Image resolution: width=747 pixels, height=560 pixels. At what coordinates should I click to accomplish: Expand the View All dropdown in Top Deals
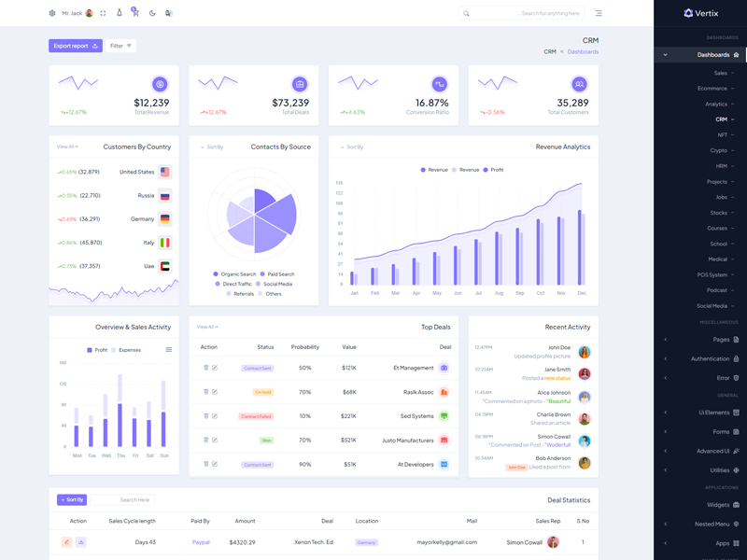207,327
